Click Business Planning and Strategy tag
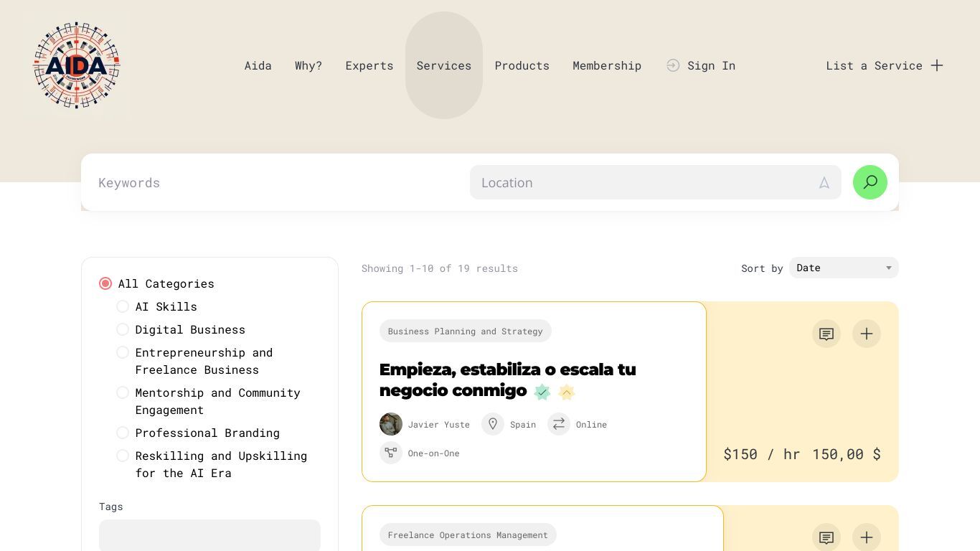Image resolution: width=980 pixels, height=551 pixels. pyautogui.click(x=466, y=331)
